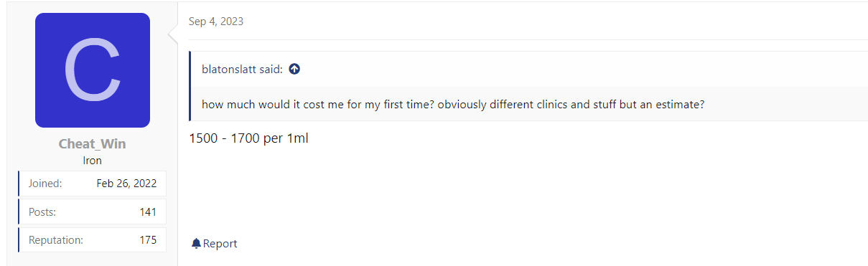Open the Cheat_Win username profile link

tap(93, 144)
